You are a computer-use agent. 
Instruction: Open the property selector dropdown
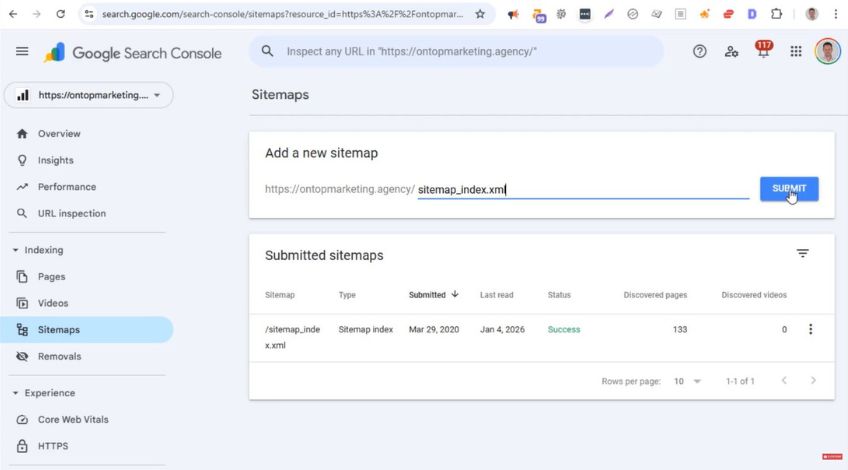click(x=89, y=95)
